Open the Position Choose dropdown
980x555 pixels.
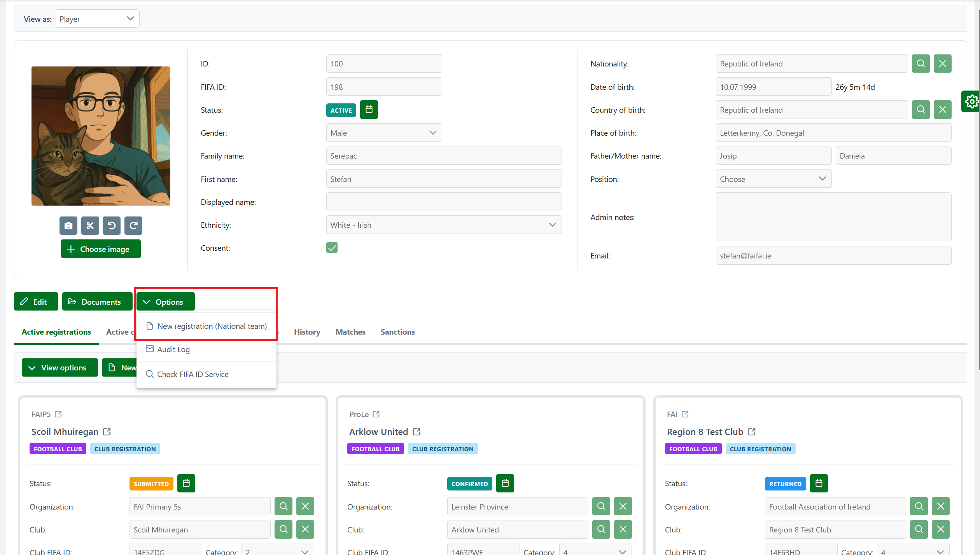pyautogui.click(x=773, y=179)
